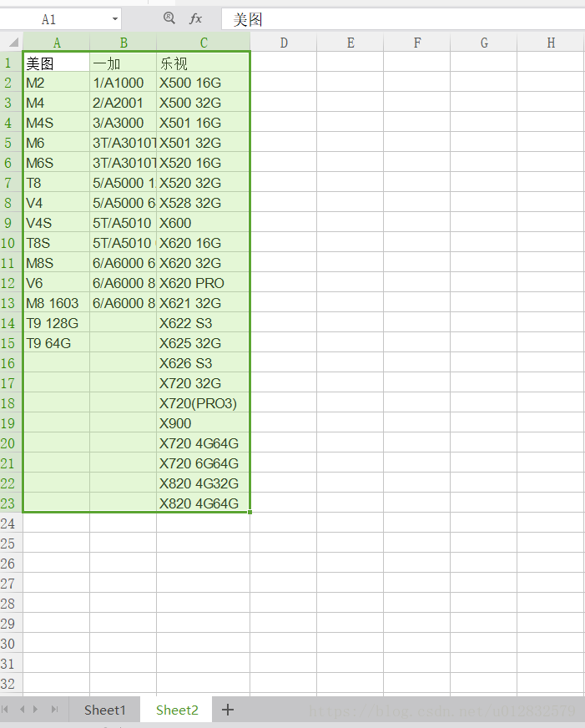The image size is (585, 728).
Task: Select column D header
Action: coord(284,43)
